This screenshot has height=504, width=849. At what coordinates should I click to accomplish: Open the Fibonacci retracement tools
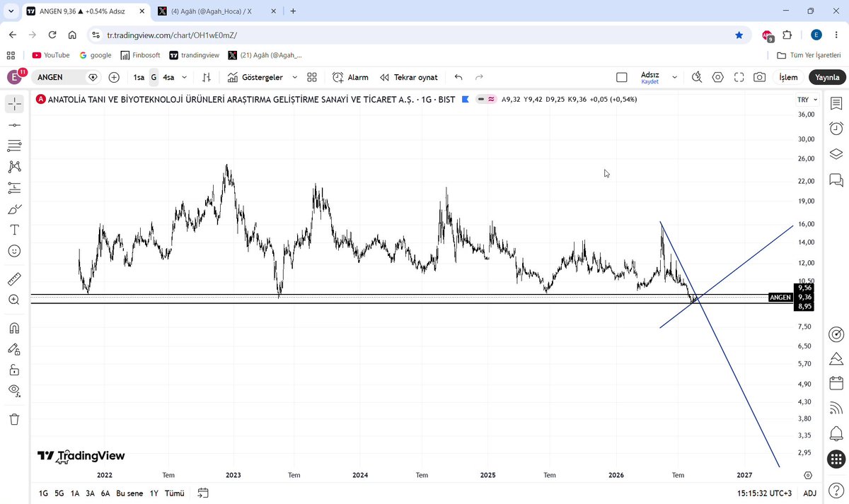14,146
